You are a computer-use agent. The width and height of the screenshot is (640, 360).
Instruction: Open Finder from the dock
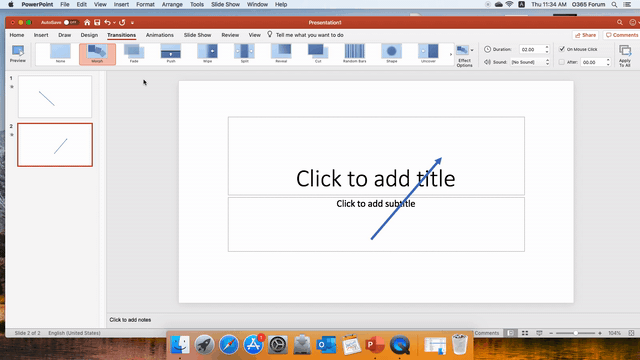tap(180, 345)
